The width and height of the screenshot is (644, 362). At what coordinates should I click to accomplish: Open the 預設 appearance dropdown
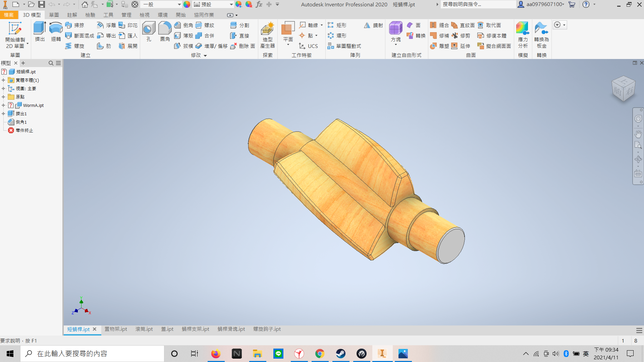[x=231, y=4]
